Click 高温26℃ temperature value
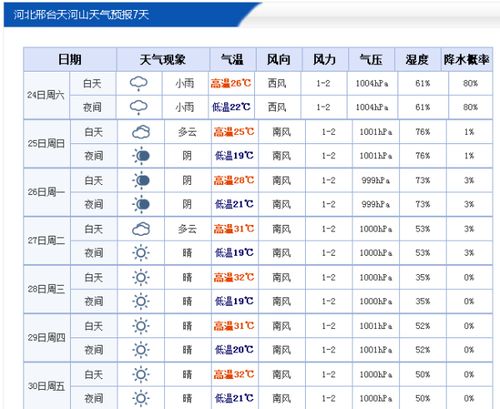This screenshot has width=500, height=409. [231, 83]
